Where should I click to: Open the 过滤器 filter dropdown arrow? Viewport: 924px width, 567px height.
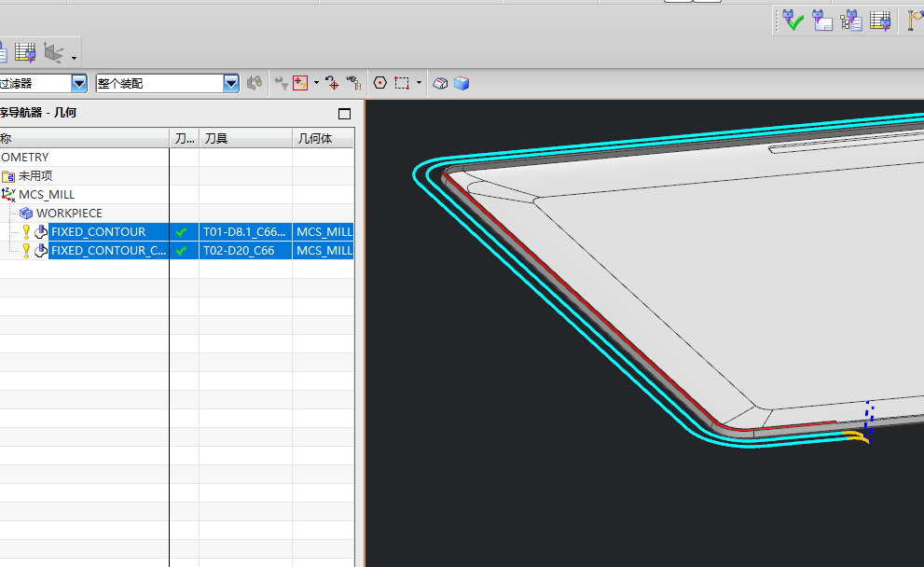[79, 84]
